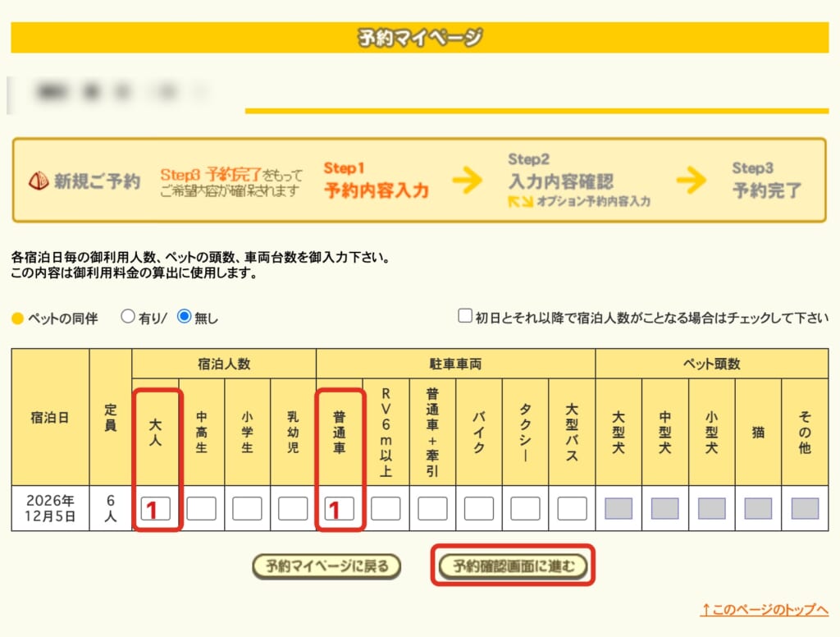
Task: Click the 予約マイページに戻る button
Action: pos(326,566)
